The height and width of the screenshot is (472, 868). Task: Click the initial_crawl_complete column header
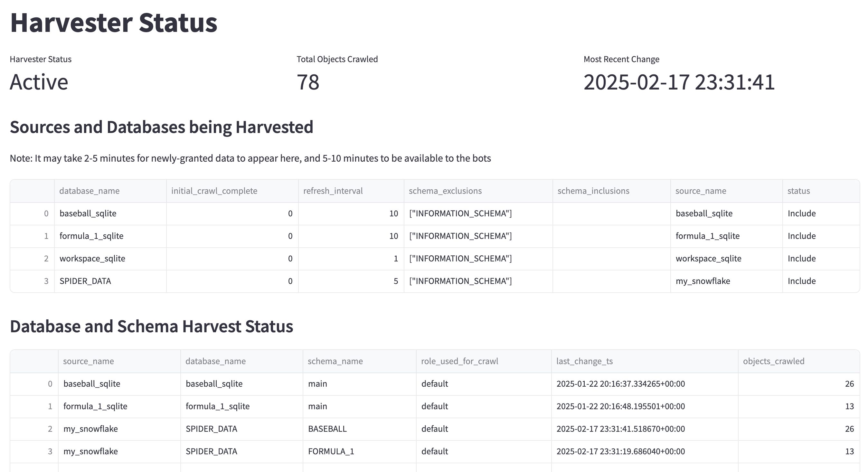[214, 191]
